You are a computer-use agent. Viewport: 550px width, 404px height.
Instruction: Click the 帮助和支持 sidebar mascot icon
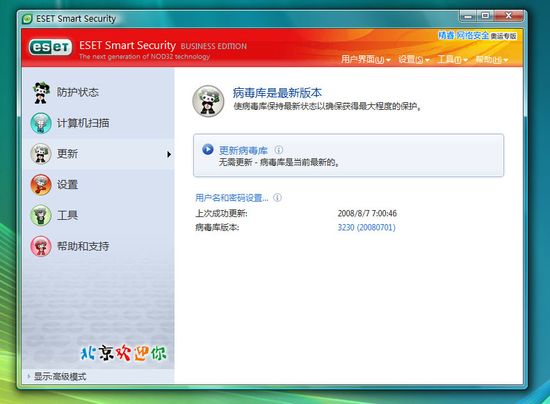[41, 246]
